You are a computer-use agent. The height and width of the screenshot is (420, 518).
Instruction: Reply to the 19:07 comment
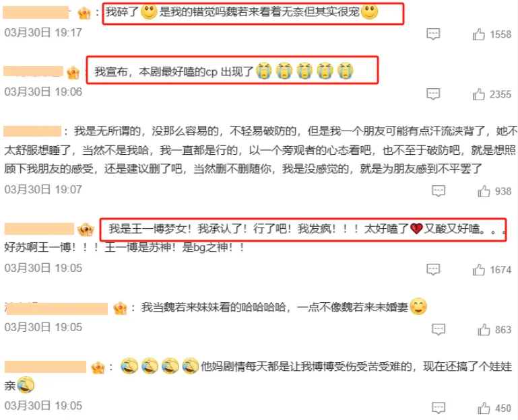(x=439, y=191)
